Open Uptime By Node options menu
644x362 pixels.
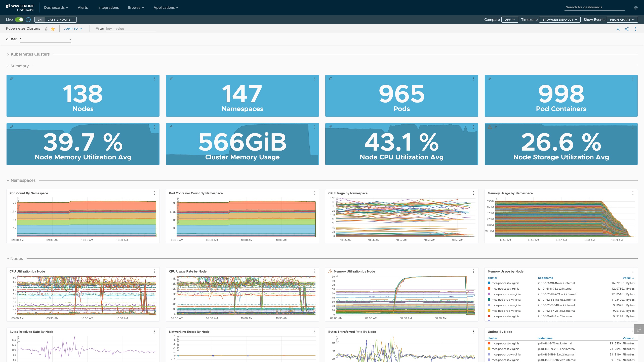633,332
